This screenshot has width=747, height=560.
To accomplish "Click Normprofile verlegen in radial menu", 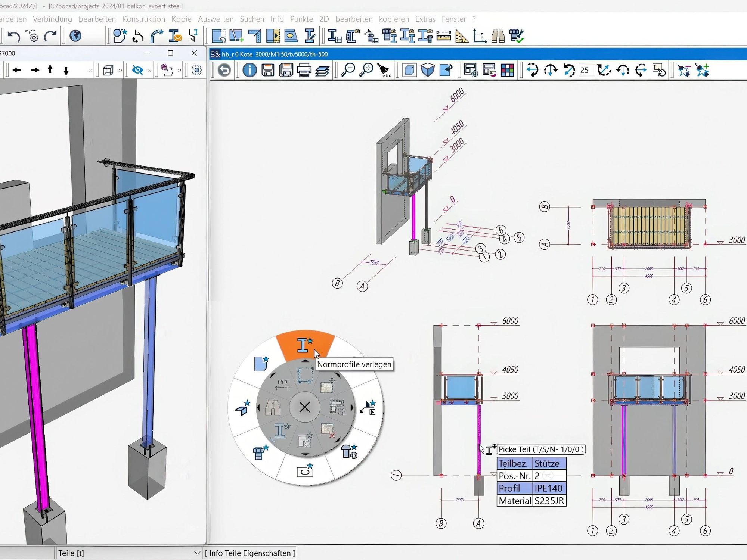I will point(305,345).
